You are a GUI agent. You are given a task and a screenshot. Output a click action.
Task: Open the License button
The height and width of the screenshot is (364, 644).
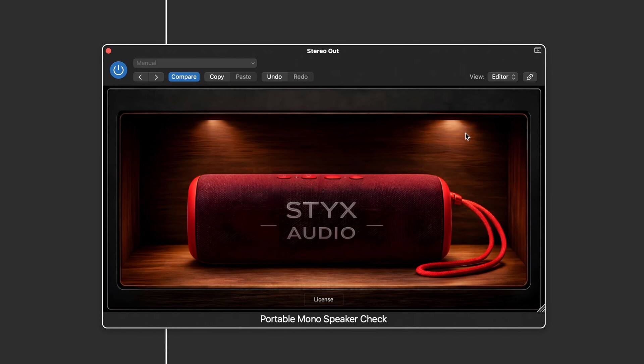pos(323,299)
